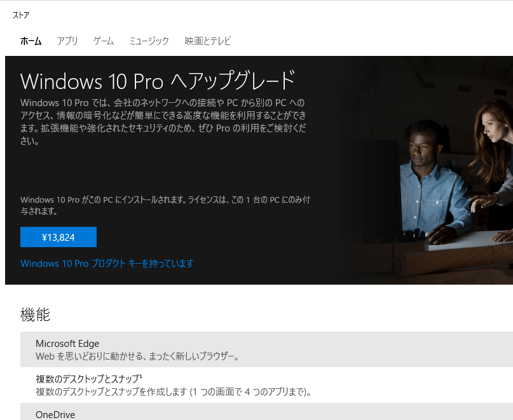The height and width of the screenshot is (420, 513).
Task: Click the Edge description about 新しいブラウザー
Action: (137, 356)
